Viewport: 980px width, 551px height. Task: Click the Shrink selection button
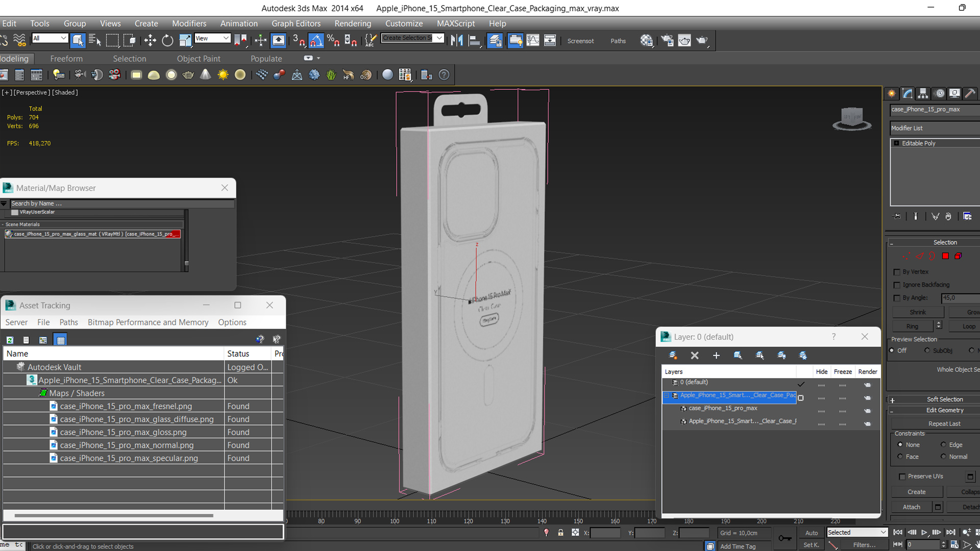(x=918, y=312)
